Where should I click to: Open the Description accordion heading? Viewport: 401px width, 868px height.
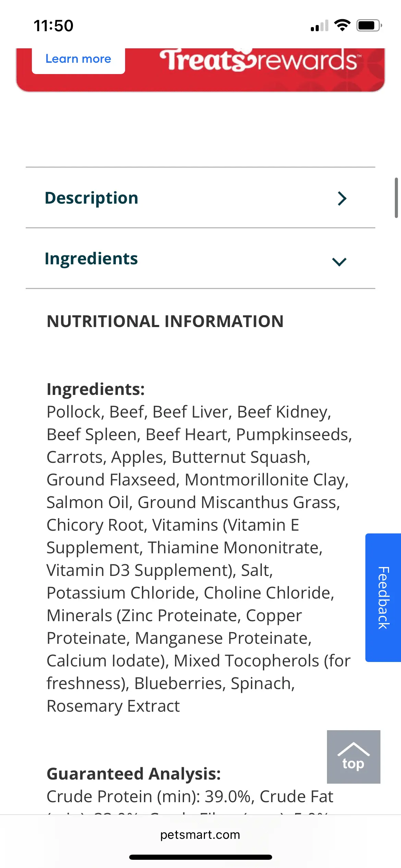(x=92, y=198)
